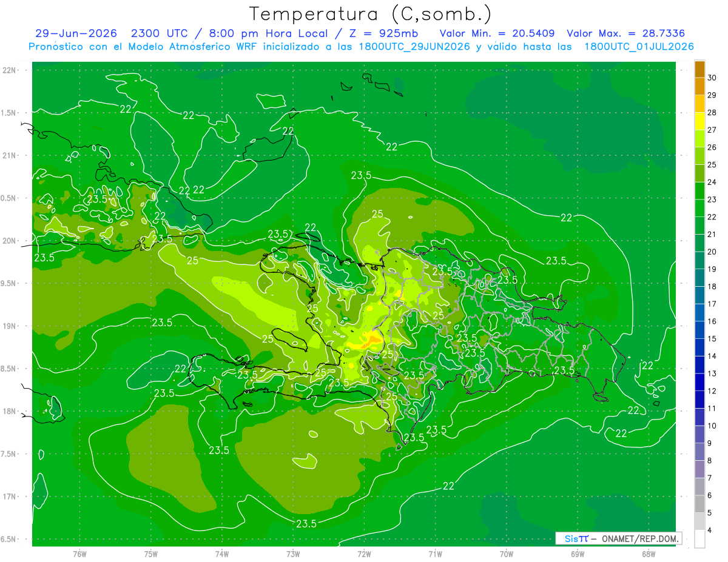Pick the legend color band between 18 and 19
This screenshot has width=728, height=562.
pyautogui.click(x=699, y=278)
